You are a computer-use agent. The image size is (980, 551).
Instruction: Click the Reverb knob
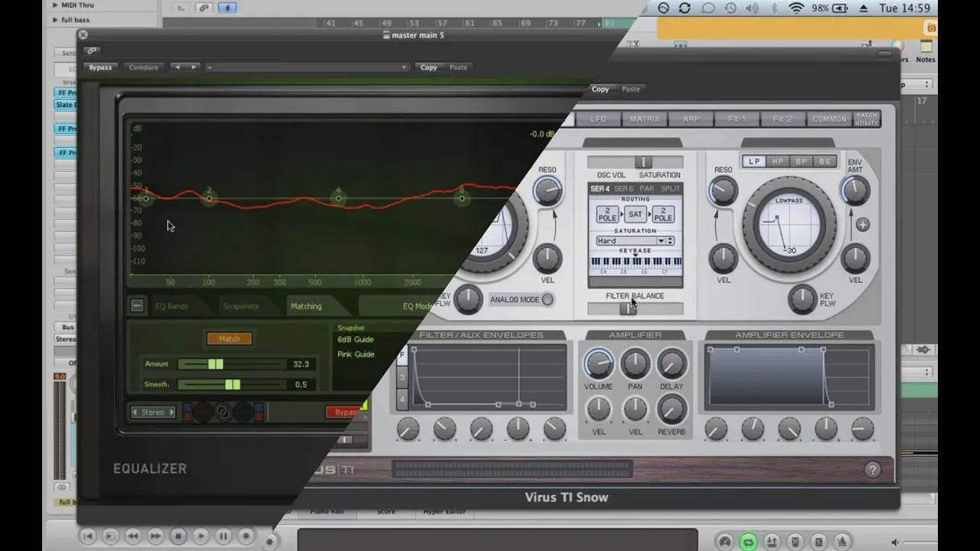(x=671, y=409)
